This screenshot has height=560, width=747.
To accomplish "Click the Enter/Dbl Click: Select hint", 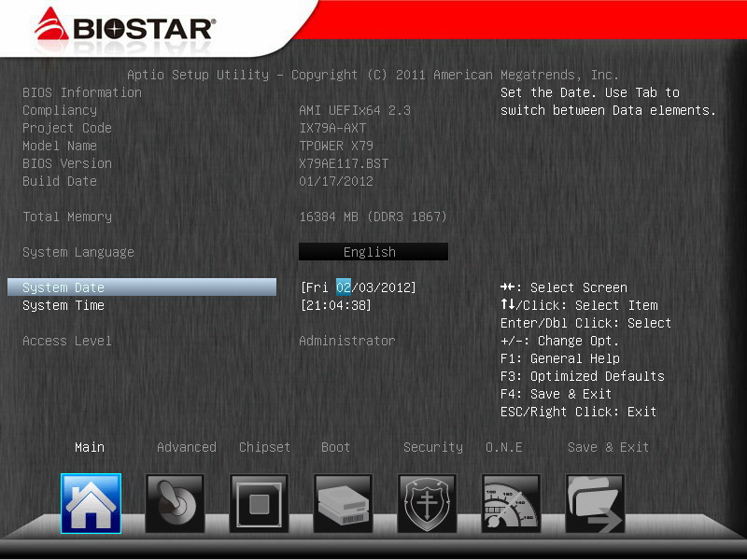I will (585, 323).
